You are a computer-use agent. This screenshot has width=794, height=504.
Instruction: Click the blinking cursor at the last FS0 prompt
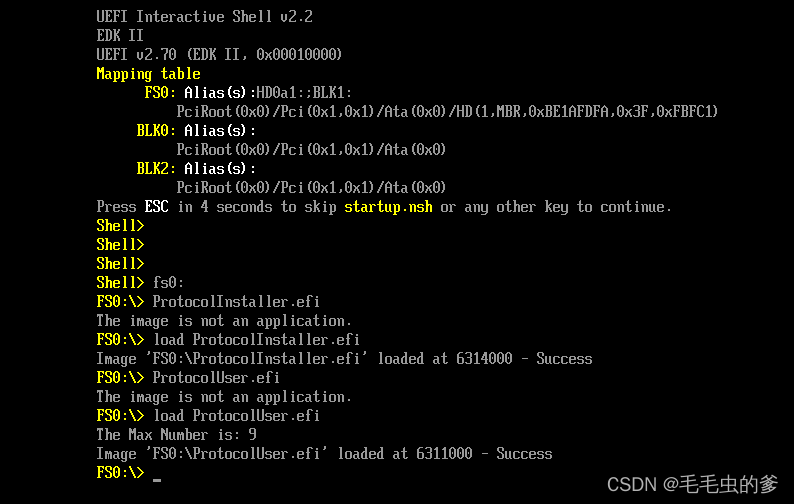coord(157,479)
